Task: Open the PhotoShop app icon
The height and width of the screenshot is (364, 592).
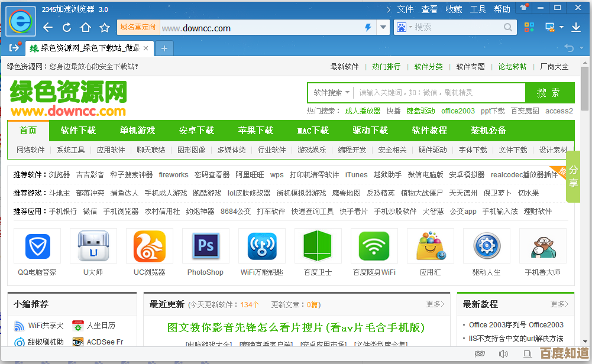Action: tap(205, 246)
